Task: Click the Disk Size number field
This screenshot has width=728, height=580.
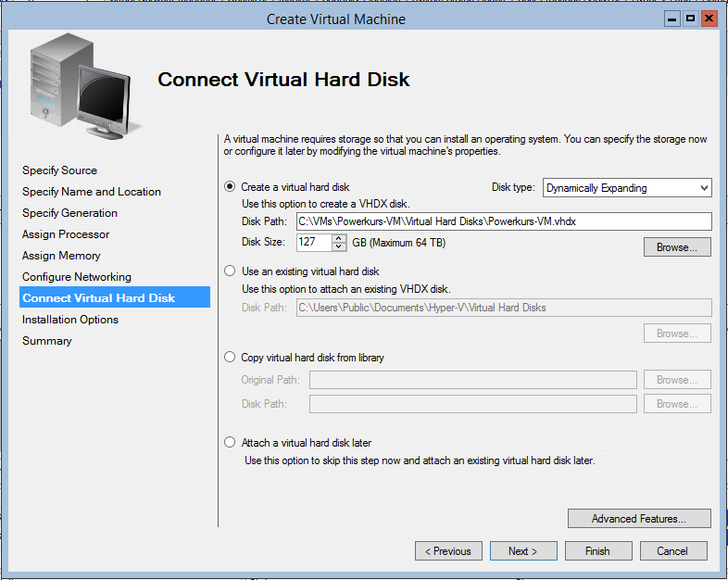Action: 314,242
